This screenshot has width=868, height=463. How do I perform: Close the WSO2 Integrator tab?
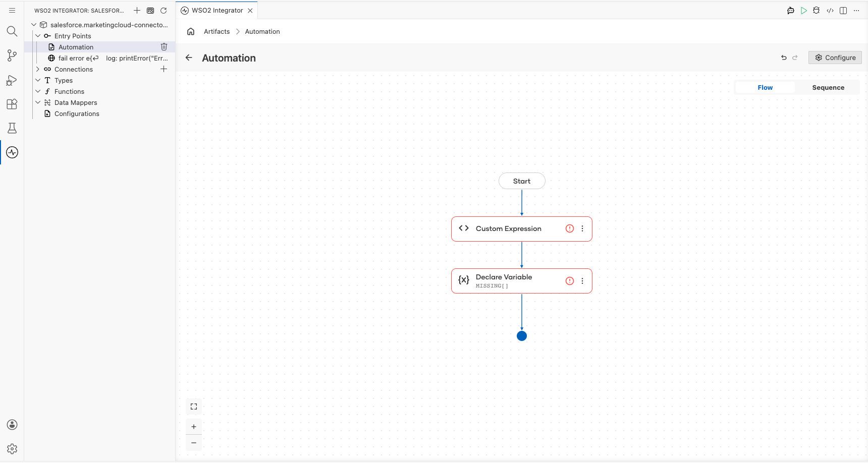tap(250, 10)
